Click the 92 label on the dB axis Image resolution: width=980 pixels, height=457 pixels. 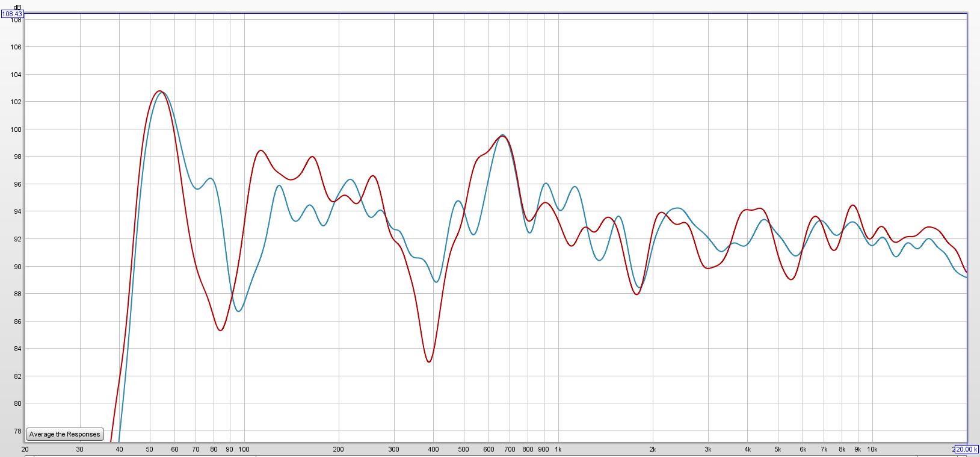coord(18,239)
